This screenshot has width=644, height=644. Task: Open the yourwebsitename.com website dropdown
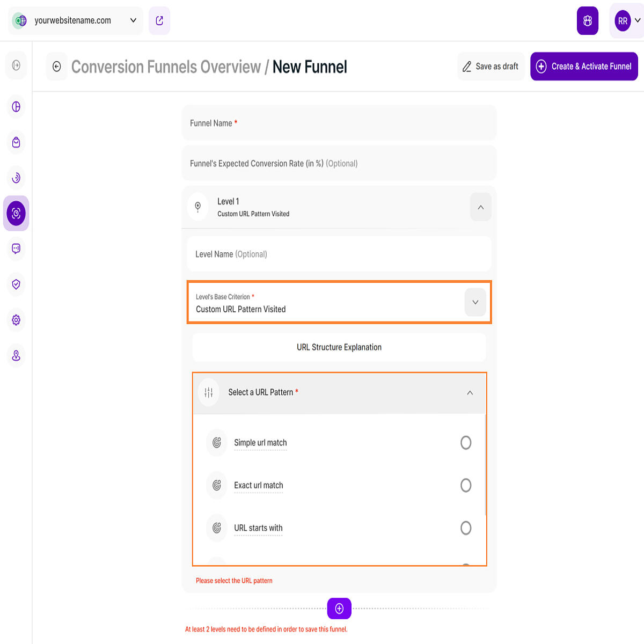(x=76, y=20)
